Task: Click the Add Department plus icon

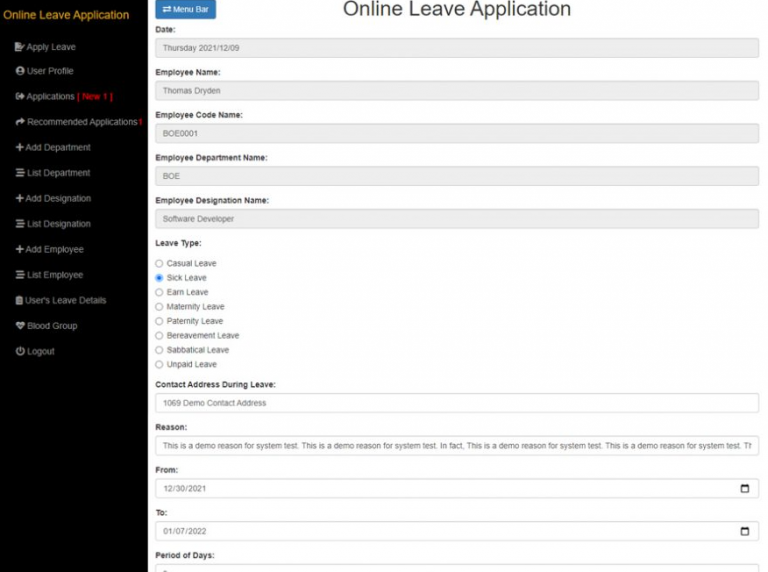Action: [19, 148]
